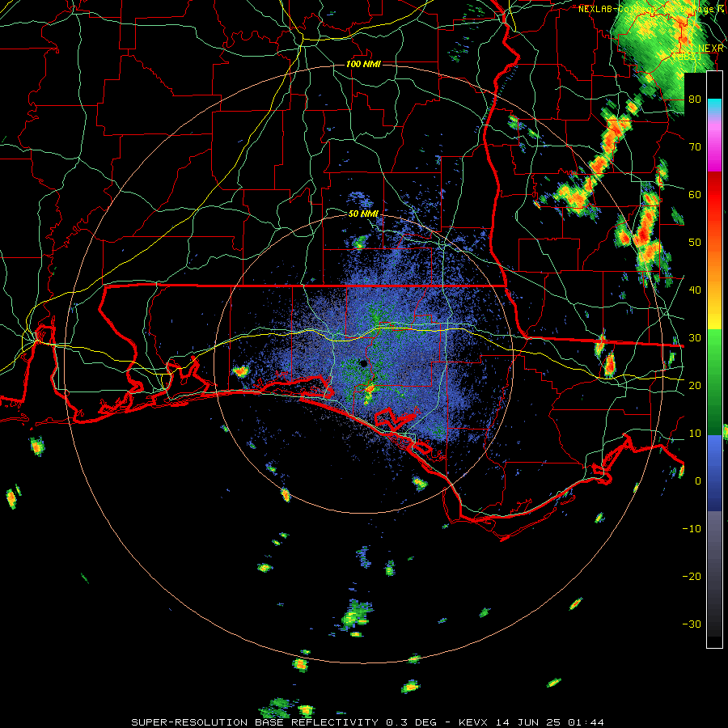Screen dimensions: 728x728
Task: Click the 30 value on reflectivity scale
Action: 695,337
